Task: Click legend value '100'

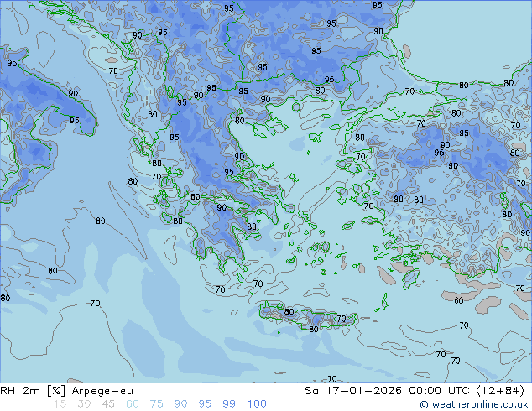Action: click(x=257, y=404)
